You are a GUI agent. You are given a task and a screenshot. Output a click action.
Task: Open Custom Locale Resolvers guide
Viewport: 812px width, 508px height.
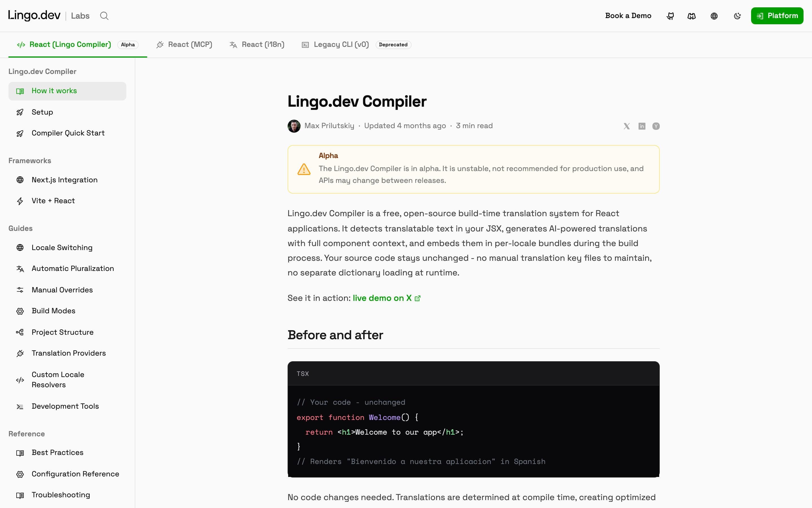(67, 380)
